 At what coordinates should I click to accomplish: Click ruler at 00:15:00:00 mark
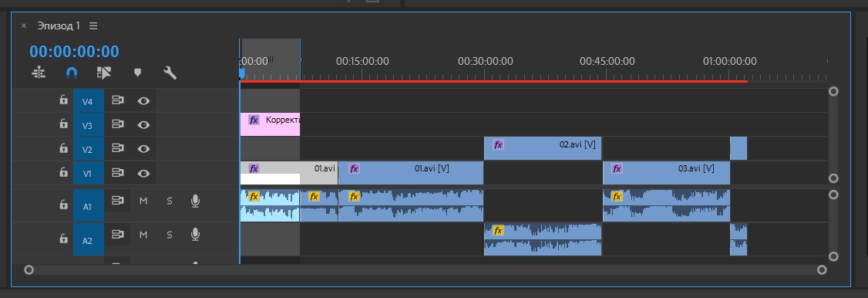pyautogui.click(x=362, y=61)
